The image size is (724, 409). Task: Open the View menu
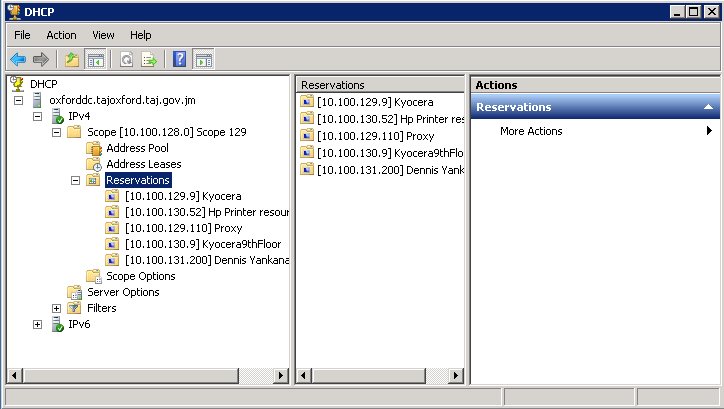[x=103, y=35]
